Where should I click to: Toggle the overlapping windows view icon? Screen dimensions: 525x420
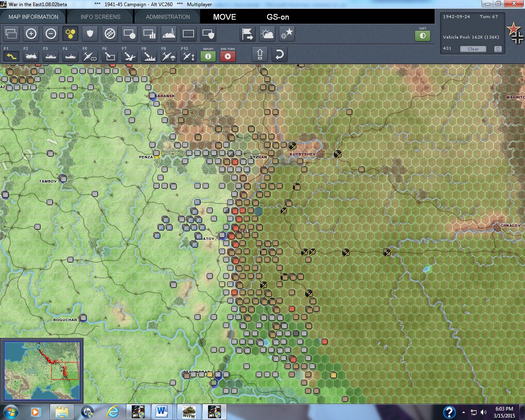coord(11,34)
